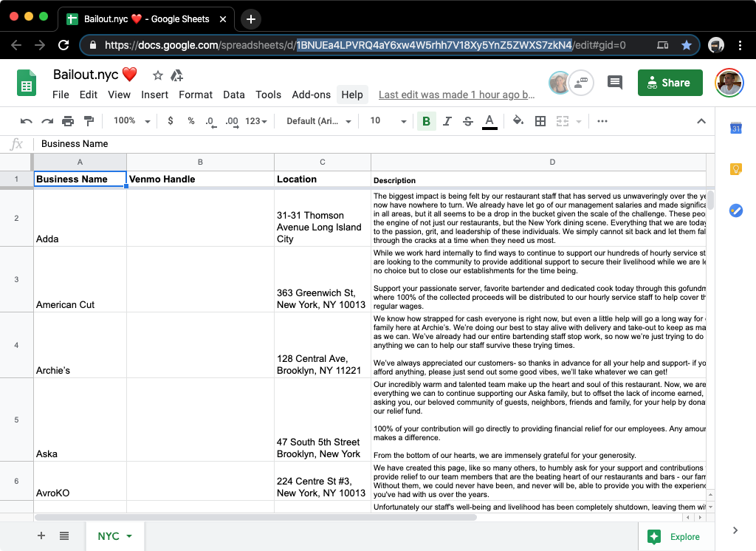This screenshot has height=551, width=756.
Task: Open the NYC tab dropdown arrow
Action: [x=129, y=536]
